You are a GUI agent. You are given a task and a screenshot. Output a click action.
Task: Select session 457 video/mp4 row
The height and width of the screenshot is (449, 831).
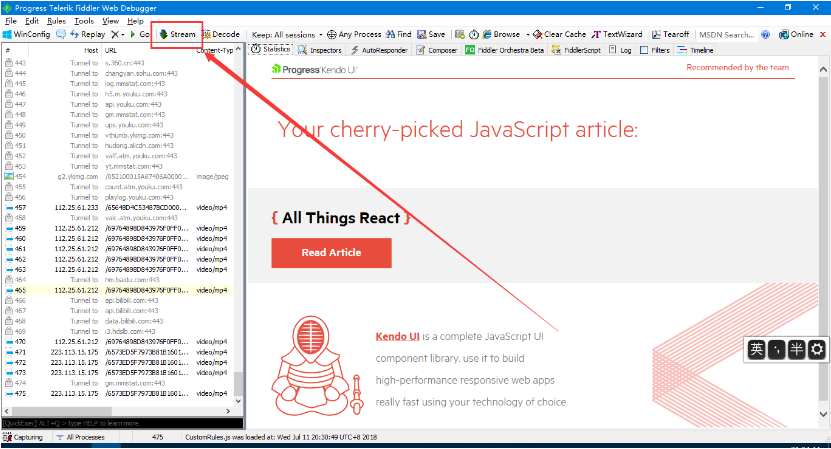(118, 207)
